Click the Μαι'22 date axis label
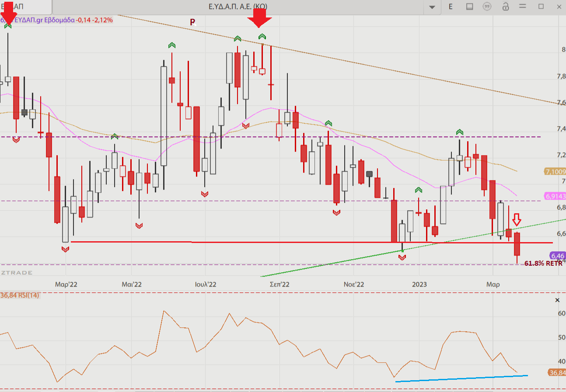The height and width of the screenshot is (392, 566). pos(132,284)
